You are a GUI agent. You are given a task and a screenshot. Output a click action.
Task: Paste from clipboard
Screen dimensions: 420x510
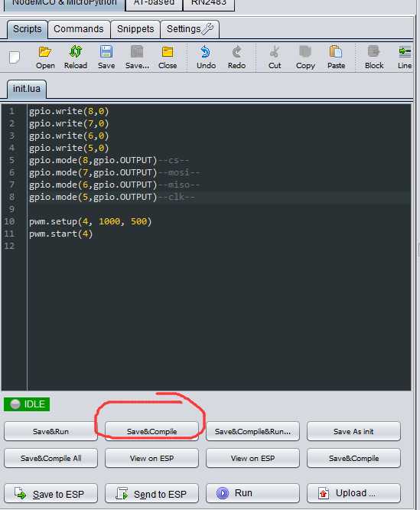pyautogui.click(x=336, y=57)
